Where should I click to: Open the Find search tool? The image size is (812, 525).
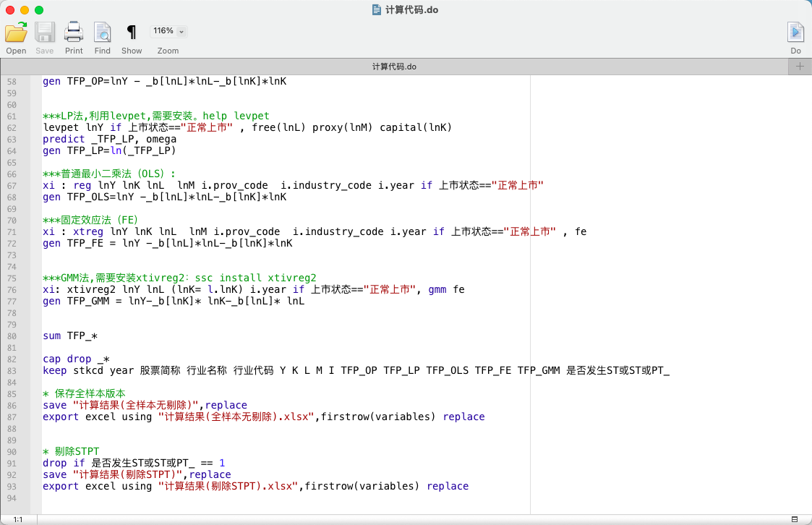[x=103, y=33]
